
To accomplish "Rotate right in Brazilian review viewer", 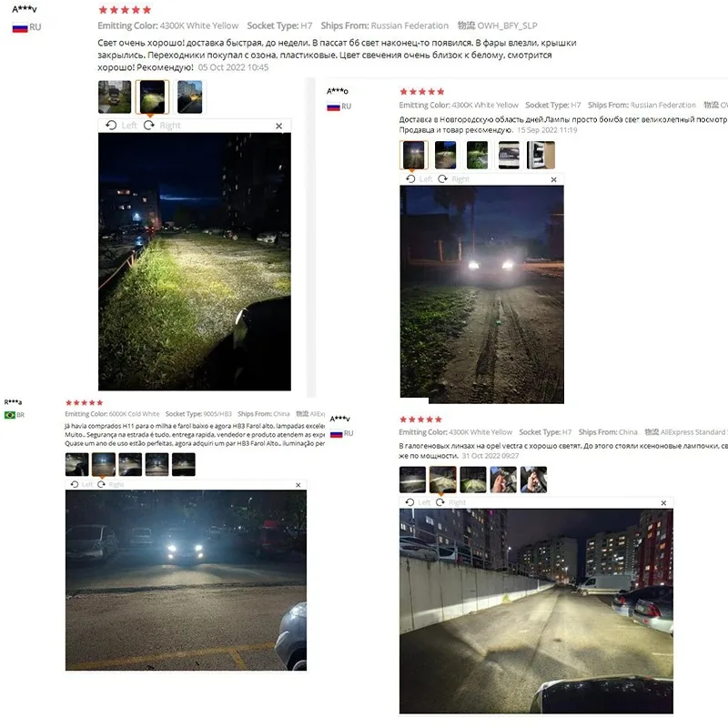I will (110, 484).
